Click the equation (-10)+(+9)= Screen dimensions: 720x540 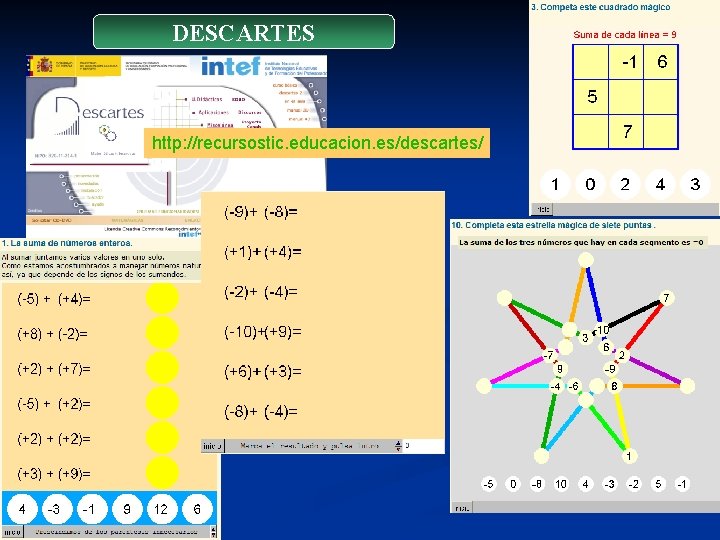coord(263,332)
